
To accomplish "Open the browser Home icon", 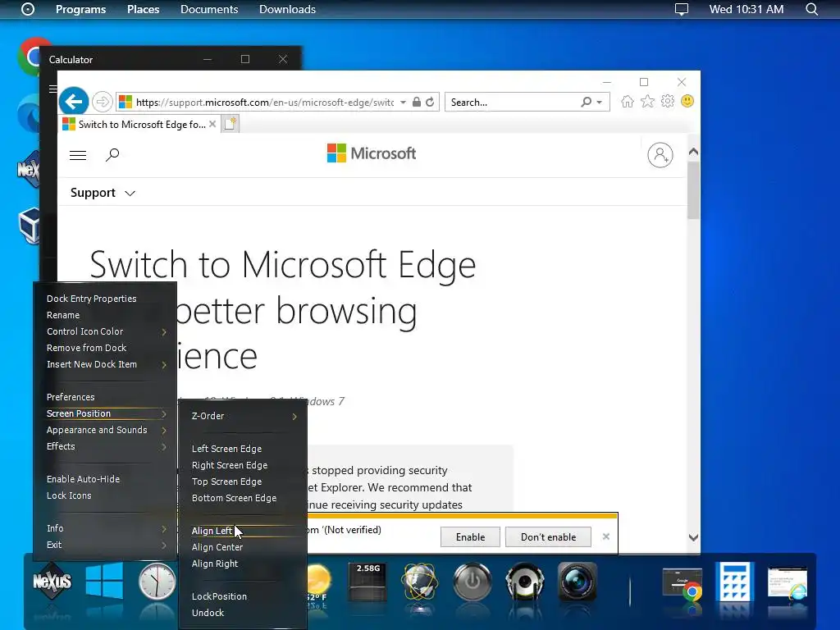I will click(x=628, y=101).
